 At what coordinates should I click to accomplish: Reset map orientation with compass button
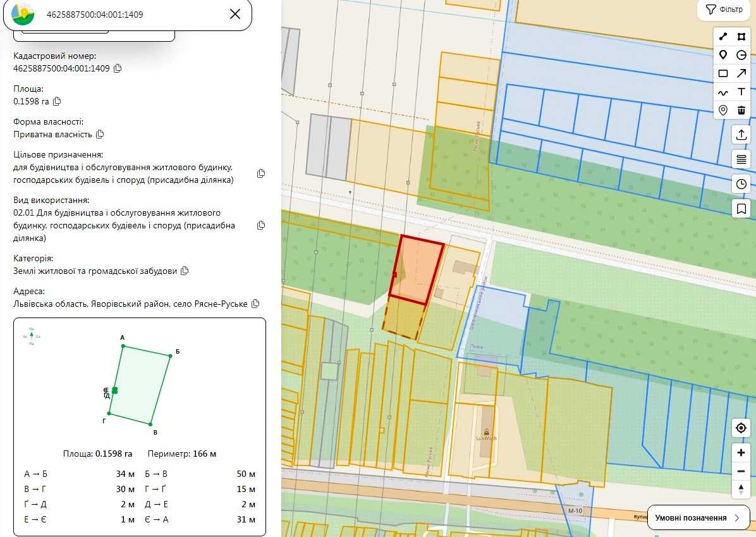(x=741, y=489)
